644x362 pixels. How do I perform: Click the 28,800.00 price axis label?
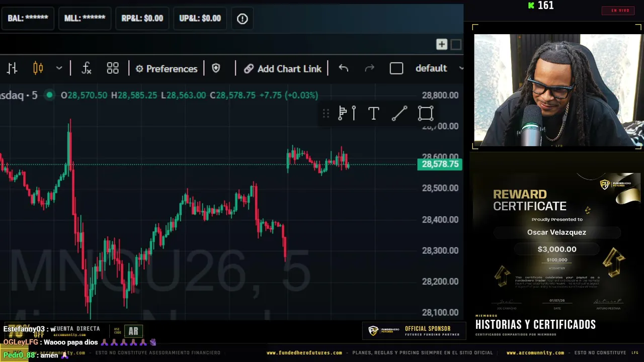click(x=440, y=95)
